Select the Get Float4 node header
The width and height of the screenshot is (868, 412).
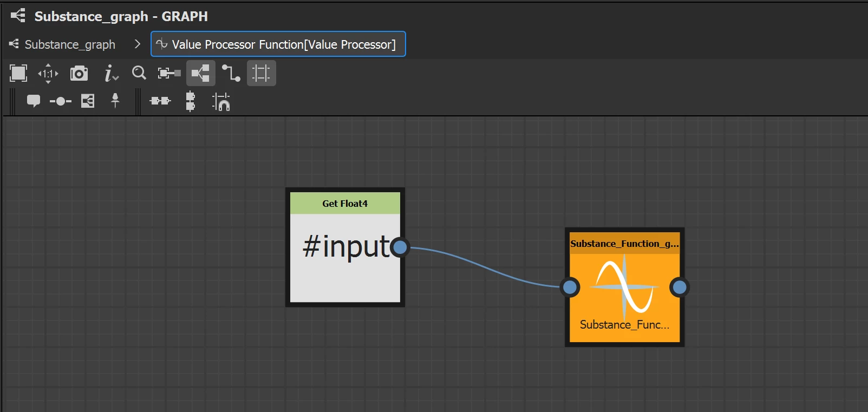tap(345, 204)
